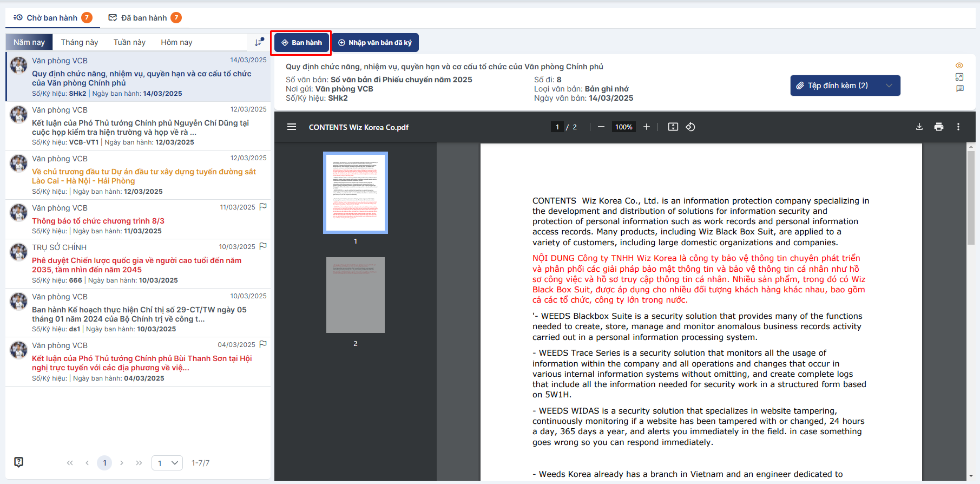This screenshot has height=484, width=980.
Task: Open the Chờ ban hành tab
Action: pos(52,18)
